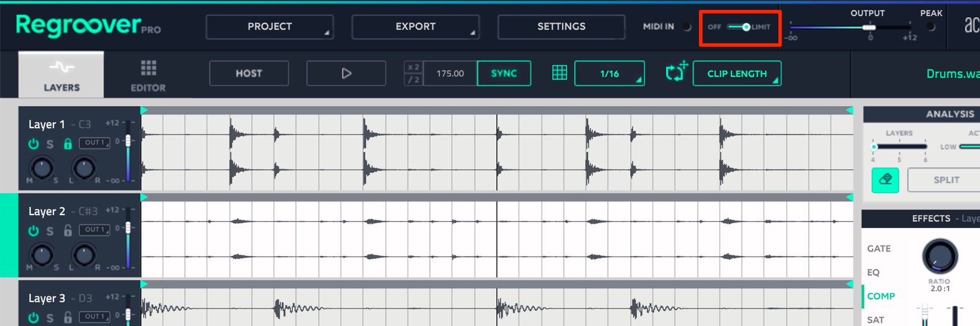Click Layer 1 start marker triangle

145,110
